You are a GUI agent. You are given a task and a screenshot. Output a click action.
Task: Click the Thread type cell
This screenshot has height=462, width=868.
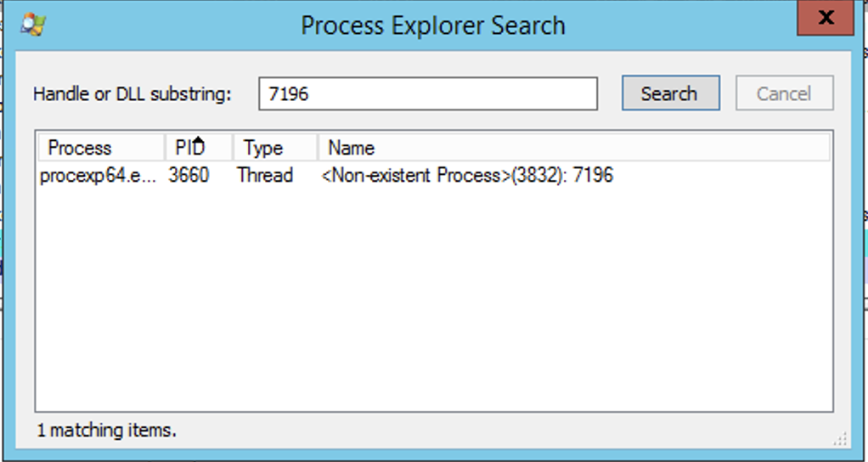click(265, 176)
